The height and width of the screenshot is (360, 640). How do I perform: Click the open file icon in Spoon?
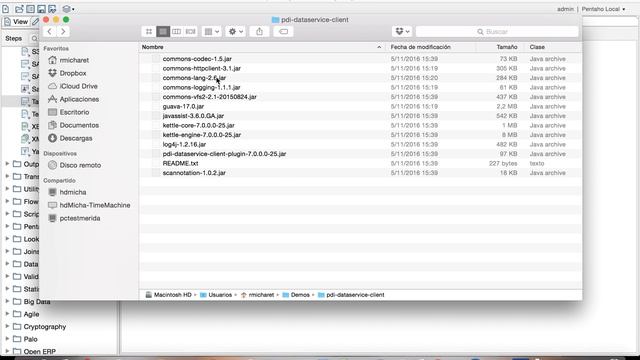click(19, 9)
